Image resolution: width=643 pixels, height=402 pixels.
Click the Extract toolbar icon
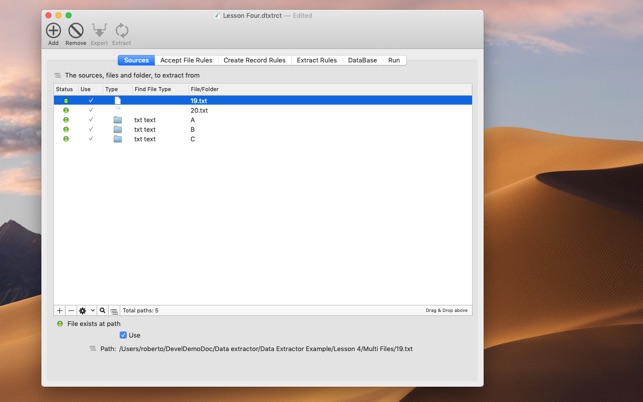121,32
